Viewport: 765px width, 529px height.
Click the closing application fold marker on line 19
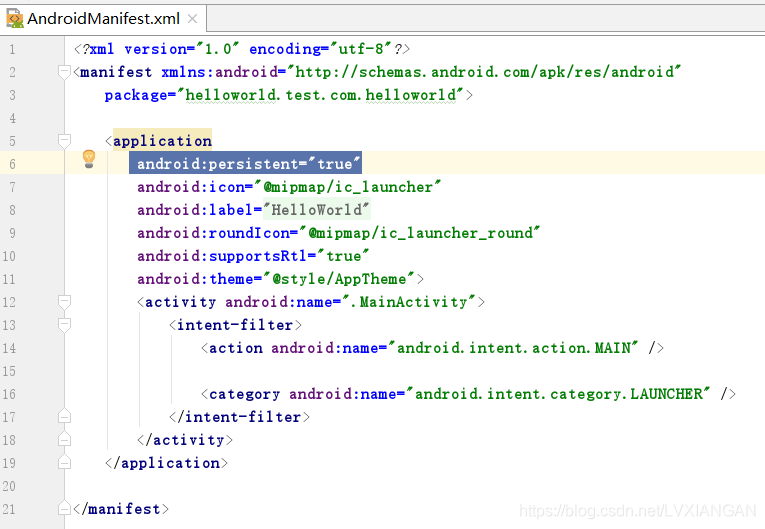[64, 463]
